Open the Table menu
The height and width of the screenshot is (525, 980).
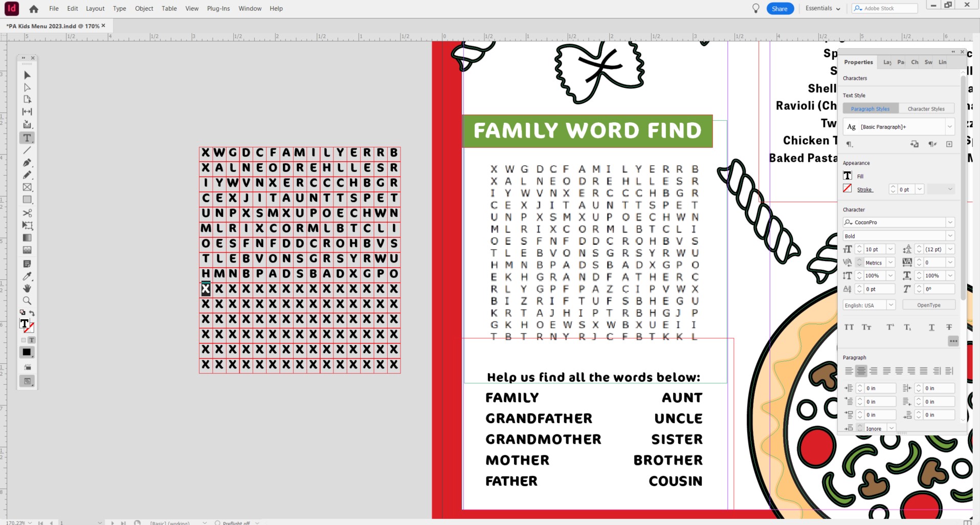click(x=169, y=9)
